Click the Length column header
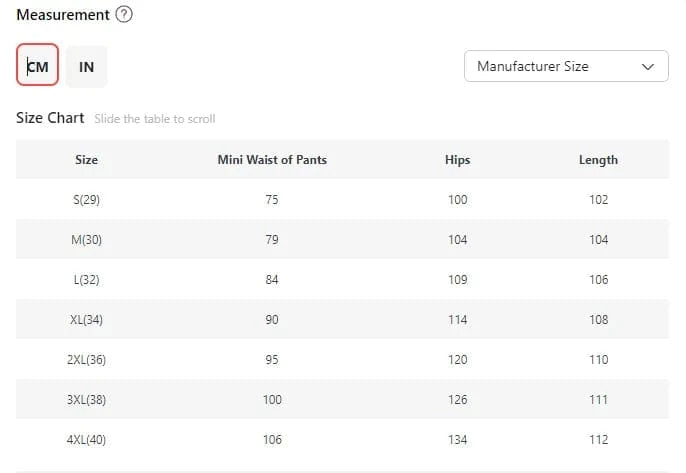 click(x=598, y=159)
